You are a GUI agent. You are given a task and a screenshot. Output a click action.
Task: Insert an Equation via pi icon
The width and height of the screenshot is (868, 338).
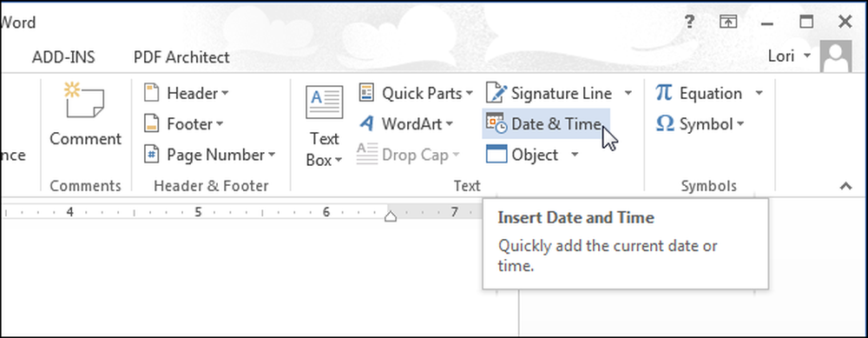click(663, 92)
